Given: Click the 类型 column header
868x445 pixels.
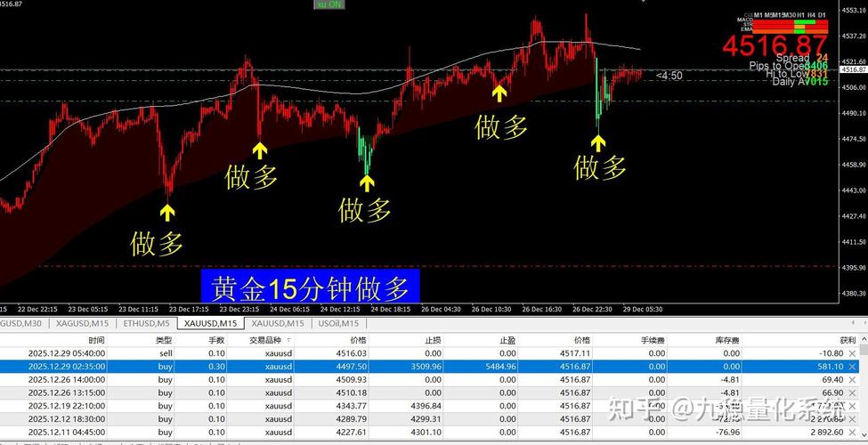Looking at the screenshot, I should [164, 340].
